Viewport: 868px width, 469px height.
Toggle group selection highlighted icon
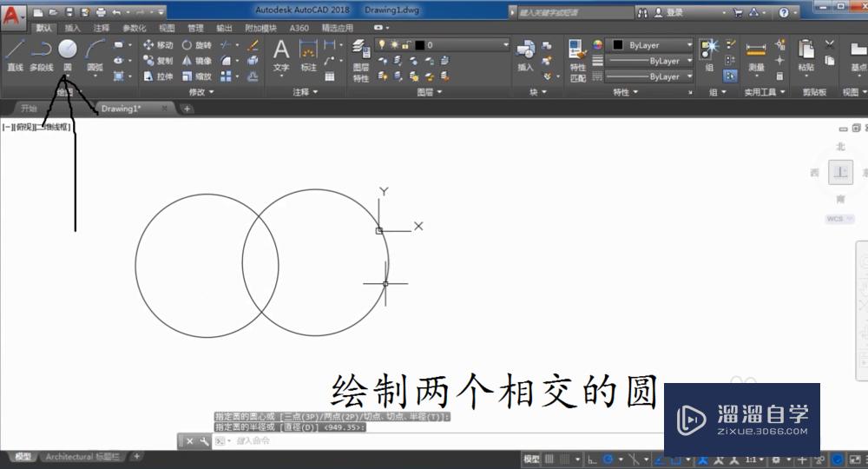pyautogui.click(x=730, y=76)
